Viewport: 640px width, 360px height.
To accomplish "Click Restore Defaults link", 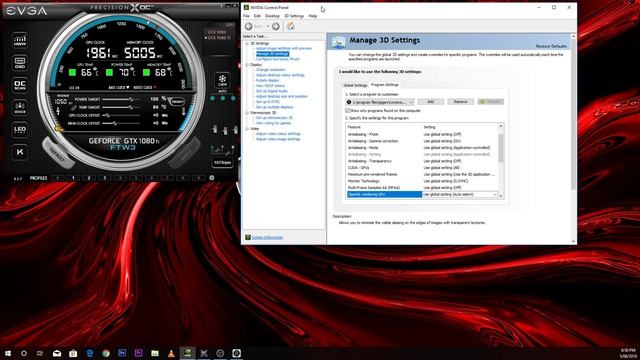I will point(551,46).
